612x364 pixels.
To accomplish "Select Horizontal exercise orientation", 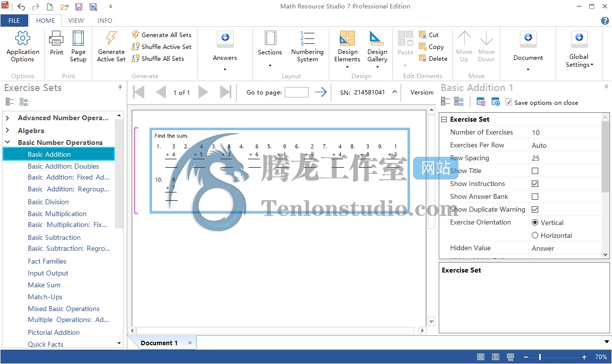I will click(535, 235).
